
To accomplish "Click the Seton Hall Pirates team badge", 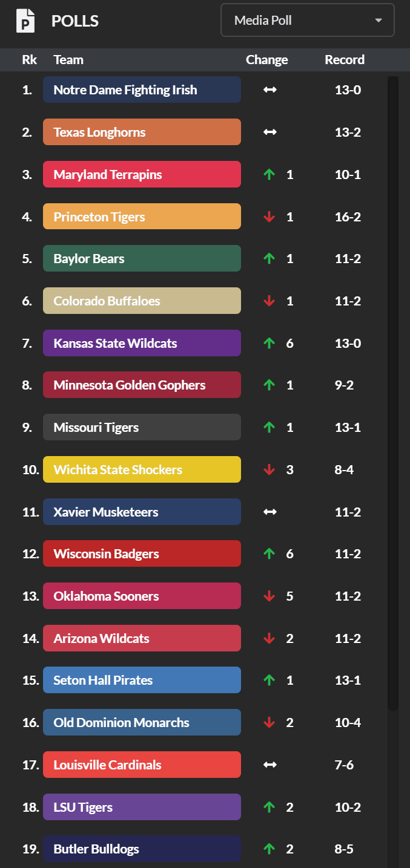I will (142, 680).
